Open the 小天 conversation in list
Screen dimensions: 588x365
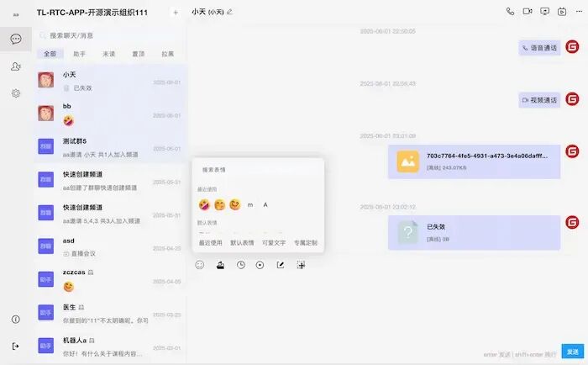(110, 81)
